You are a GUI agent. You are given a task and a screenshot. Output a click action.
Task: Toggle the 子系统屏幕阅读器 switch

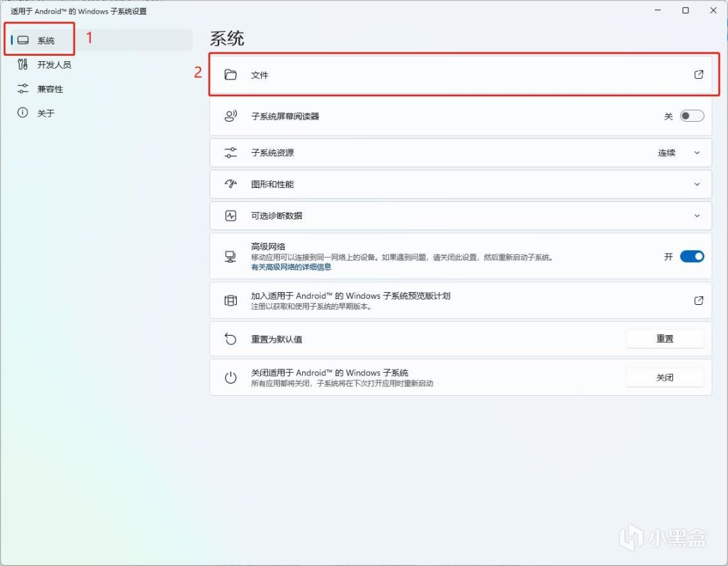(692, 116)
